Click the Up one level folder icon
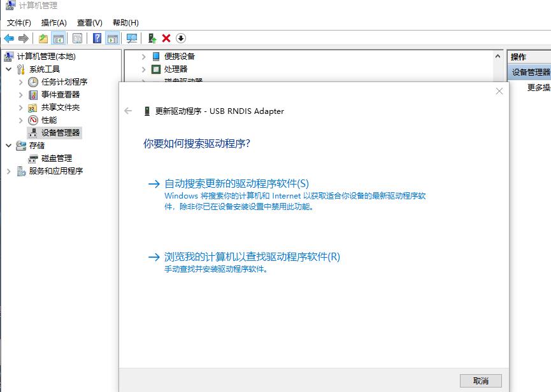 (43, 38)
